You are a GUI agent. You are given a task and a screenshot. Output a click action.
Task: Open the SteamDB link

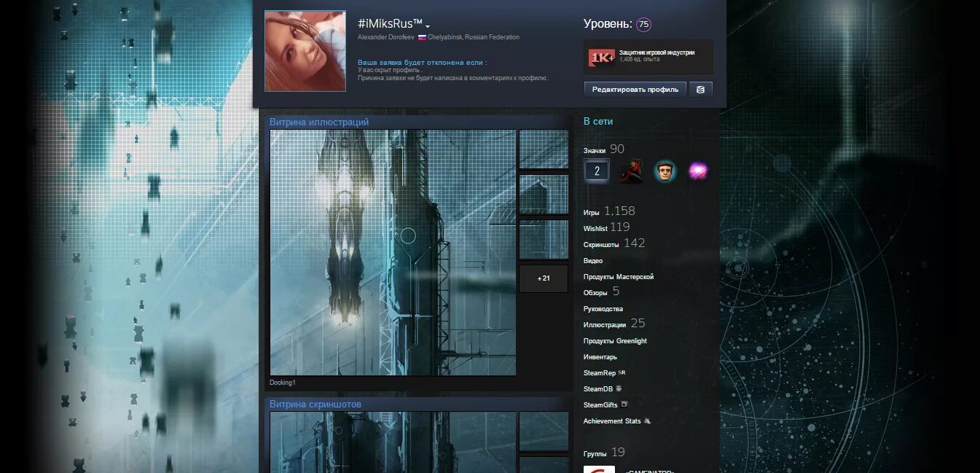[x=598, y=388]
